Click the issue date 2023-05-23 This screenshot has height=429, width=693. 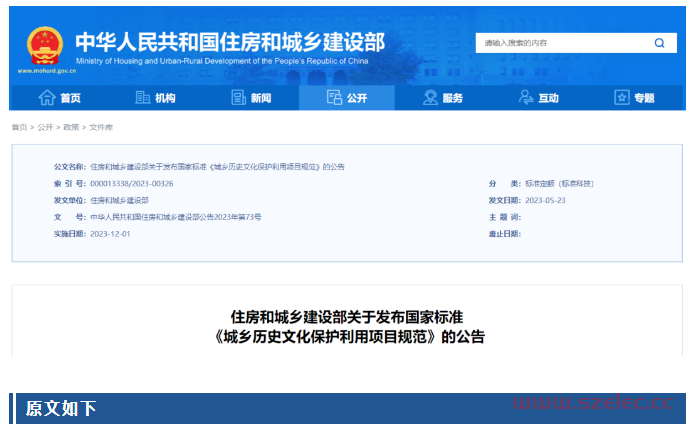[545, 200]
